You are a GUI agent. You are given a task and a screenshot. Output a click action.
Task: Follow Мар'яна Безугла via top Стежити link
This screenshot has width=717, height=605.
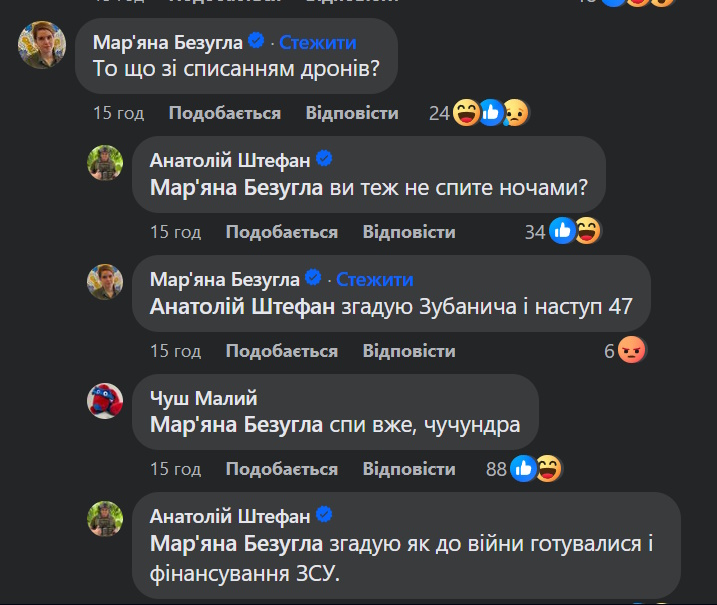(x=317, y=42)
